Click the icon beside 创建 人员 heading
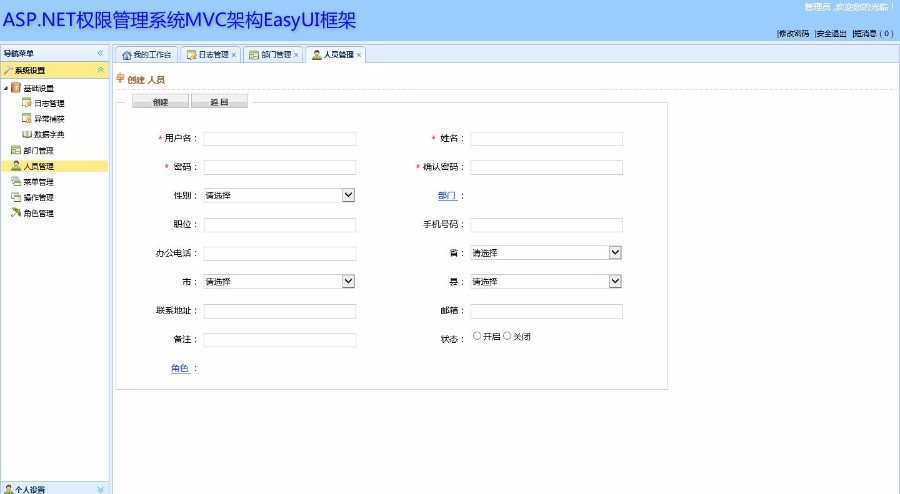900x494 pixels. [121, 78]
